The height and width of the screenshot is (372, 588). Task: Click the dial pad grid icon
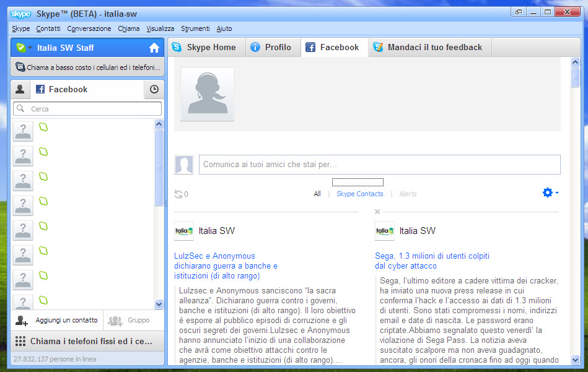[x=20, y=341]
